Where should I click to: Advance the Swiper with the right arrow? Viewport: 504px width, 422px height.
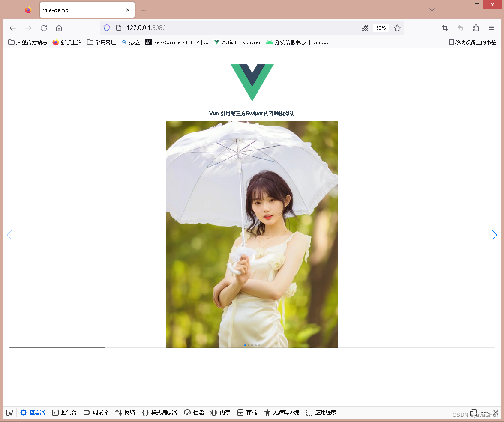(495, 235)
